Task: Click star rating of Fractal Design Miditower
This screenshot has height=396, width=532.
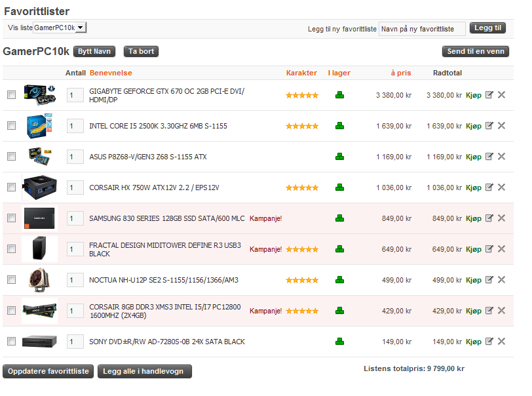Action: (302, 249)
